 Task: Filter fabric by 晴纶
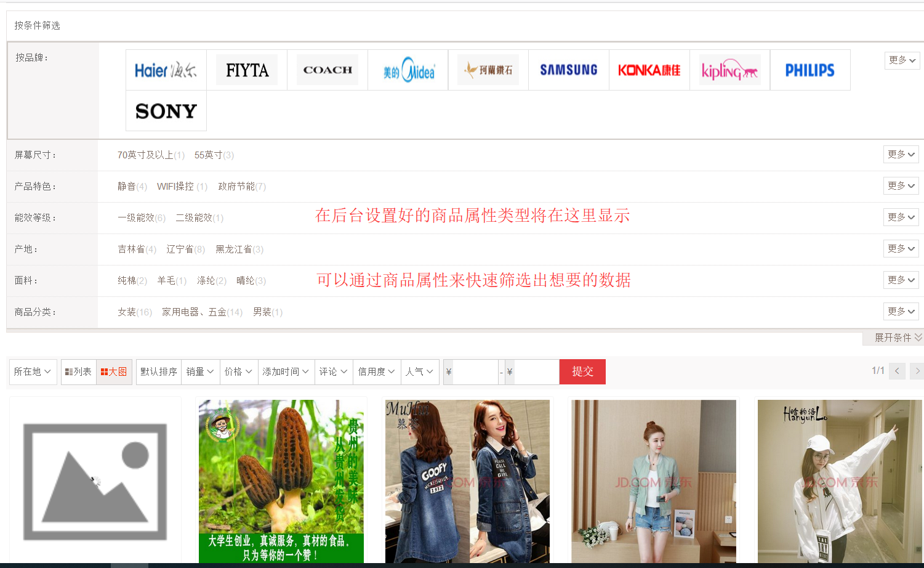[x=251, y=281]
